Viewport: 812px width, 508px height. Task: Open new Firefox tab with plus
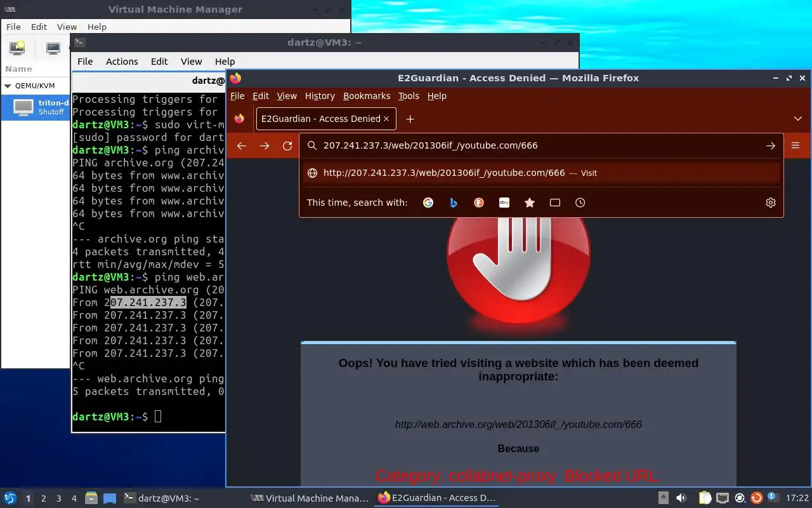[410, 119]
